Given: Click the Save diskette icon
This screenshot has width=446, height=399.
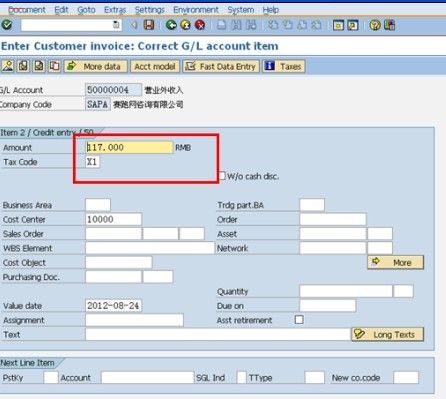Looking at the screenshot, I should (149, 25).
